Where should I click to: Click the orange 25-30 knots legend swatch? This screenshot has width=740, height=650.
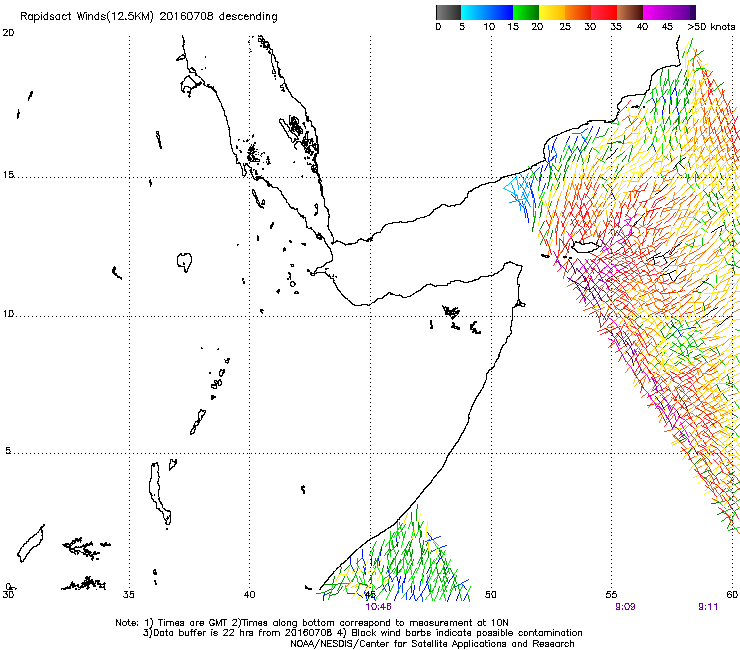tap(578, 12)
